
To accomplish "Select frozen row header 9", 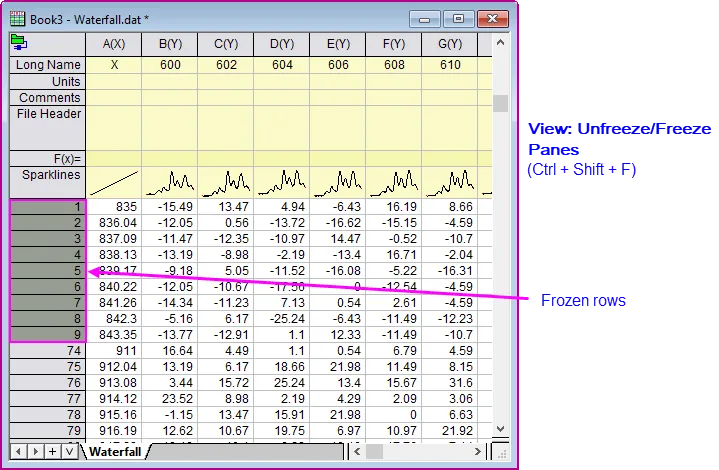I will [x=48, y=335].
